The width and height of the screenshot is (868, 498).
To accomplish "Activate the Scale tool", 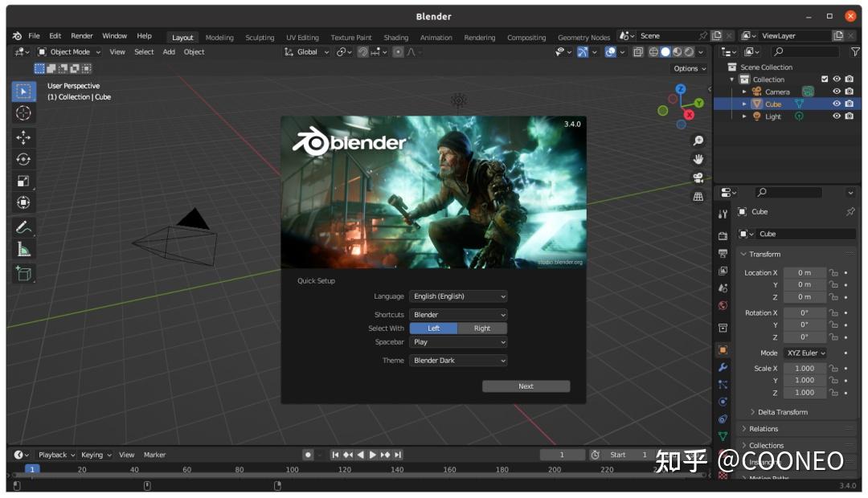I will pyautogui.click(x=23, y=182).
